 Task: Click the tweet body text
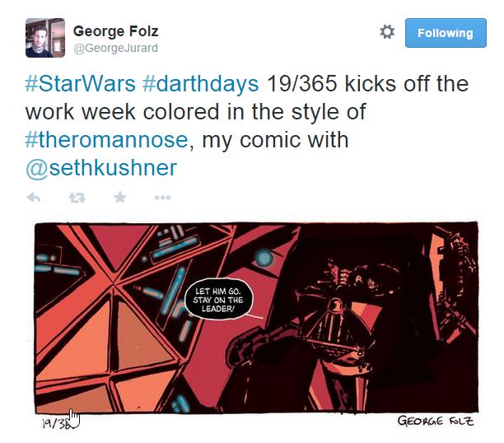point(247,126)
